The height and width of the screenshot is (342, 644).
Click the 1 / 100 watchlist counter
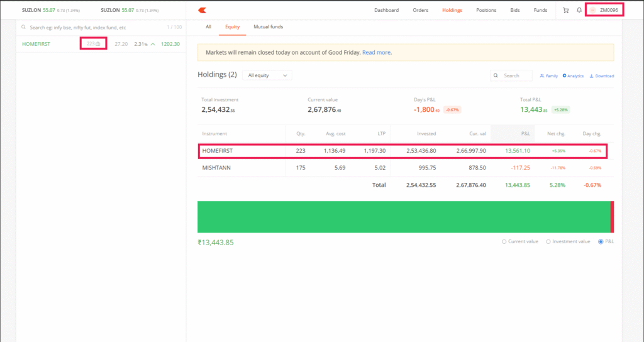click(174, 28)
